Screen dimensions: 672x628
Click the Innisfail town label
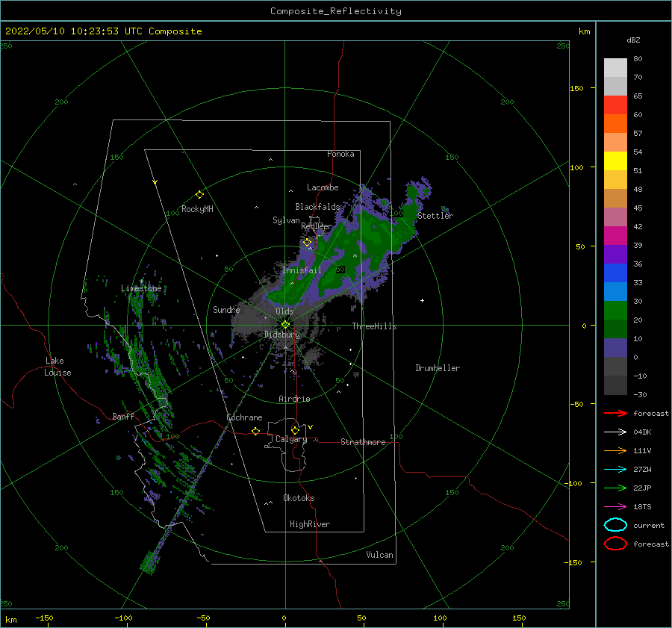coord(302,270)
